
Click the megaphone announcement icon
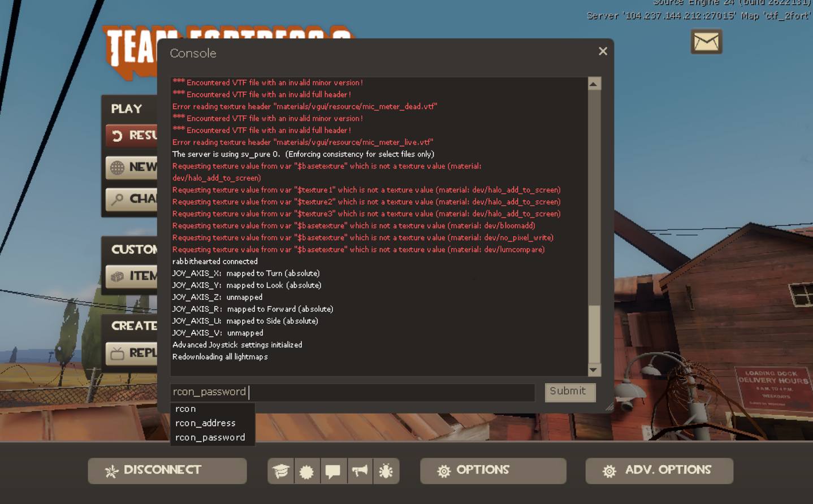pos(360,471)
